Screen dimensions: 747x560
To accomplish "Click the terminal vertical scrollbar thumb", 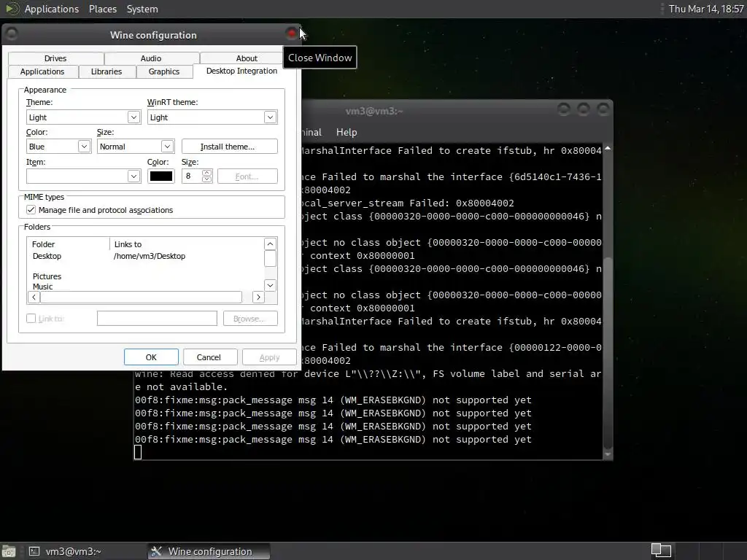I will coord(608,352).
